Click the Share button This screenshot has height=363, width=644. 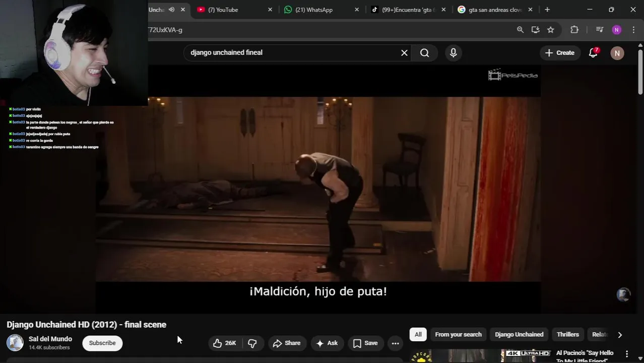pos(287,343)
